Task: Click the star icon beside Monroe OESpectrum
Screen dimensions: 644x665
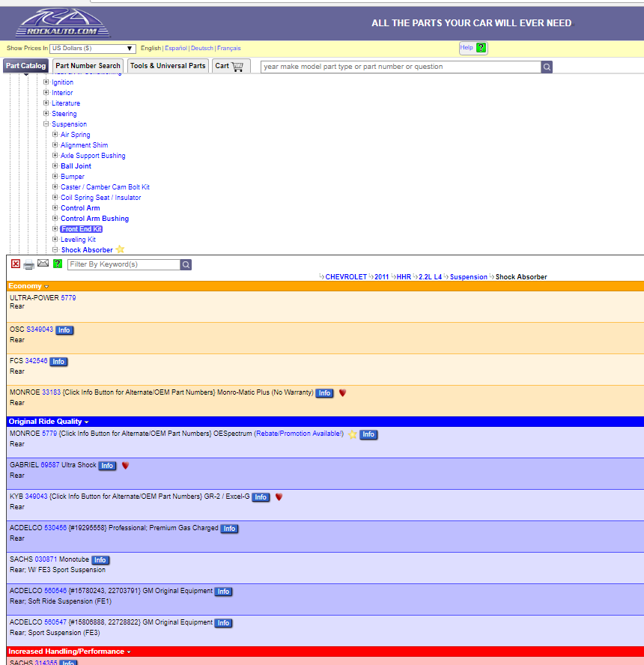Action: 353,434
